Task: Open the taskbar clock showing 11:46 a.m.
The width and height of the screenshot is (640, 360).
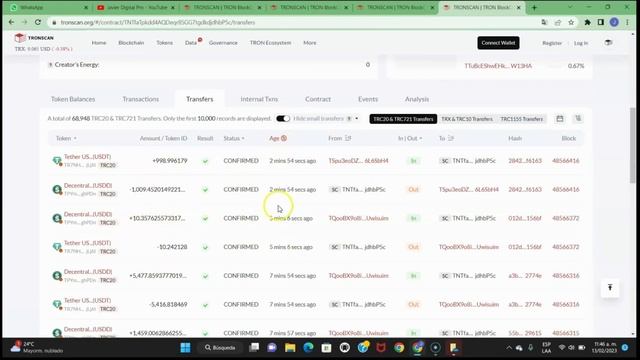Action: (605, 347)
